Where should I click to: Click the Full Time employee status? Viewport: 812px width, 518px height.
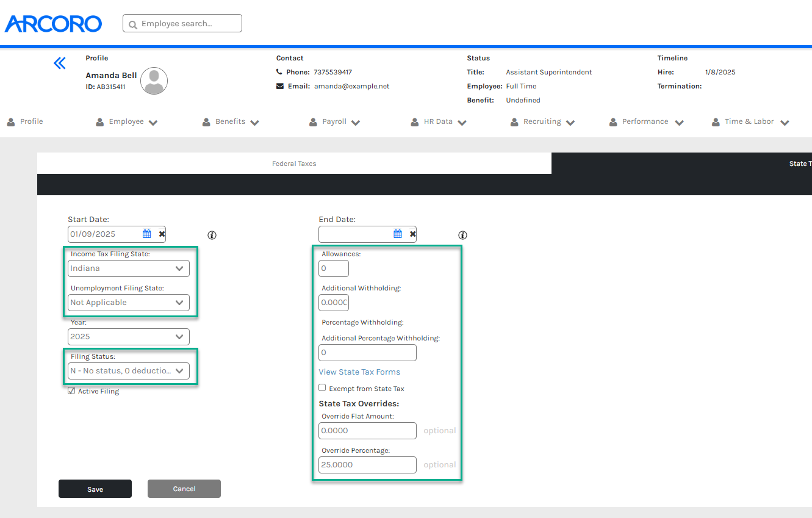[521, 86]
